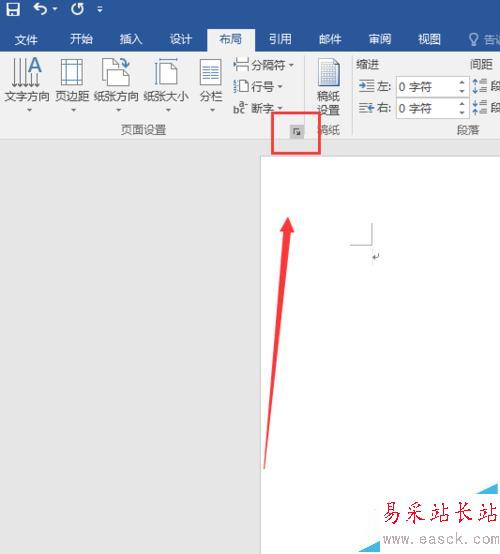This screenshot has width=500, height=554.
Task: Expand the 纸张方向 dropdown arrow
Action: (119, 110)
